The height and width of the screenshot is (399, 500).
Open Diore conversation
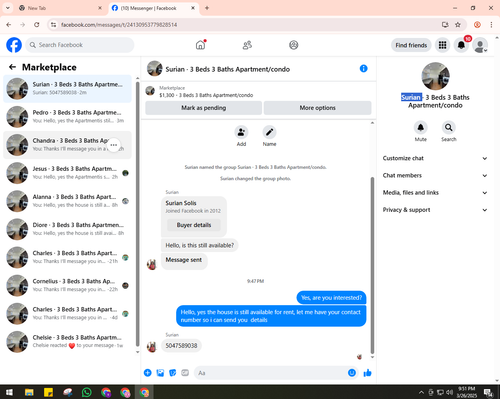click(67, 229)
